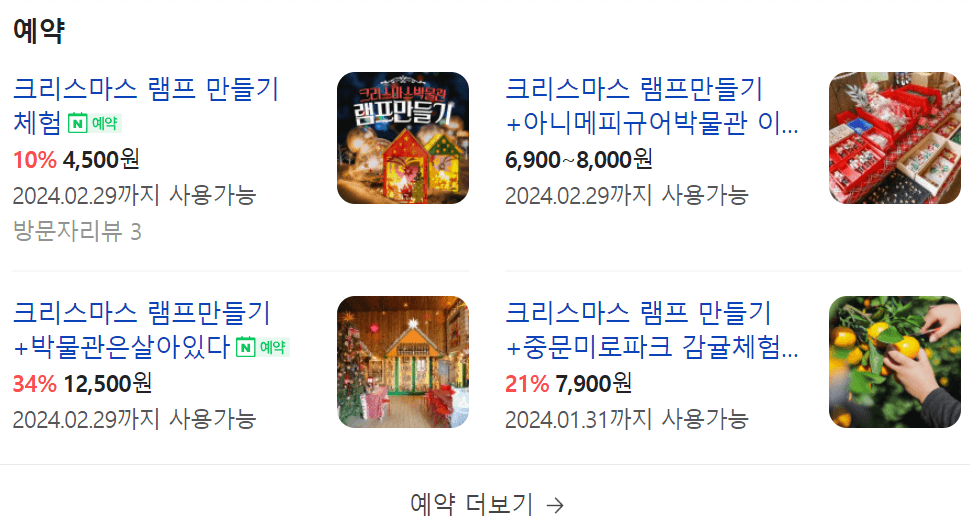Viewport: 970px width, 531px height.
Task: Open 크리스마스 램프 만들기 체험 listing title
Action: click(x=147, y=106)
